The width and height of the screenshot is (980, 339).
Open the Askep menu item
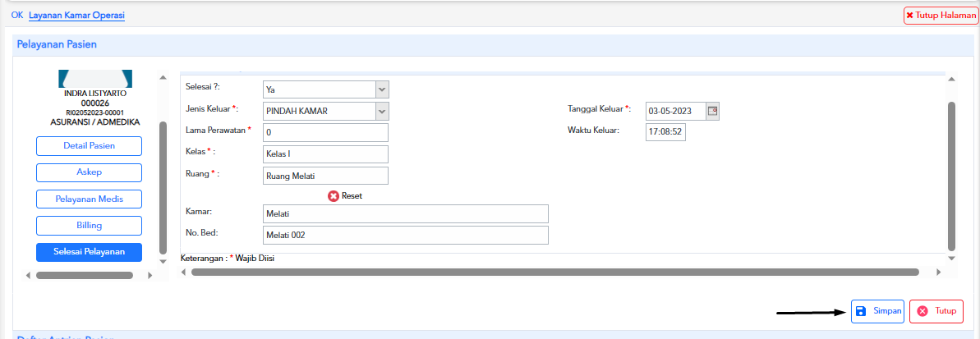(x=89, y=172)
